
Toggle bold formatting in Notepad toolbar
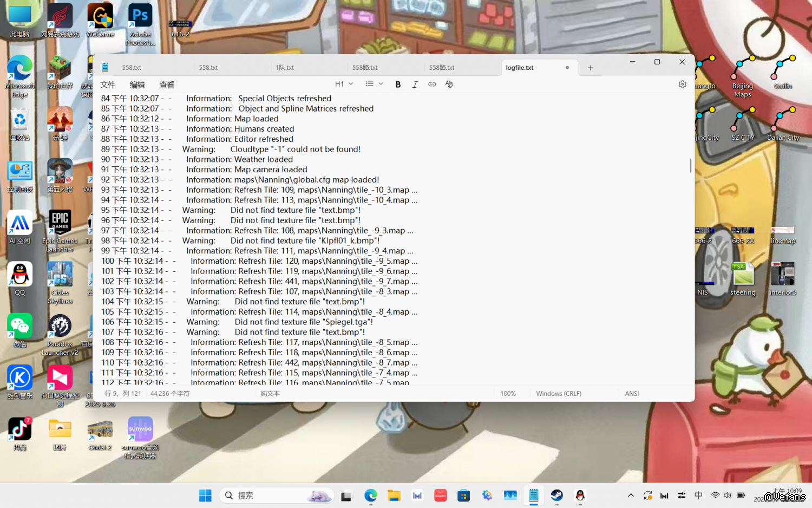click(398, 84)
